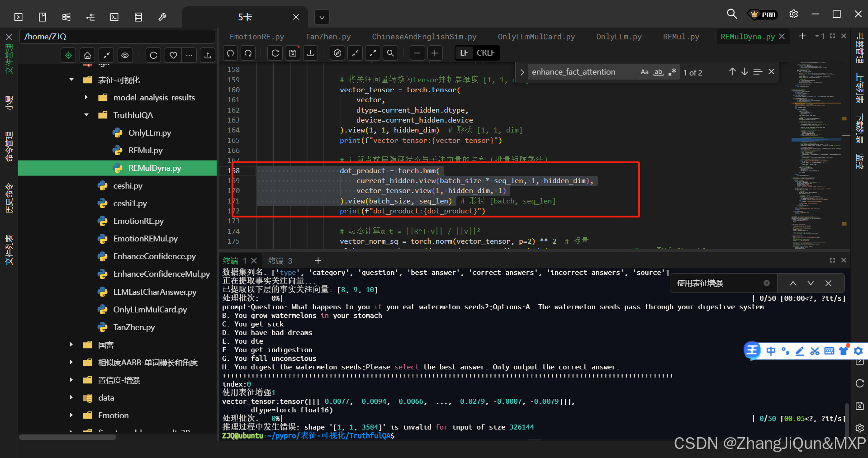Image resolution: width=868 pixels, height=458 pixels.
Task: Add a new editor tab with plus
Action: (802, 36)
